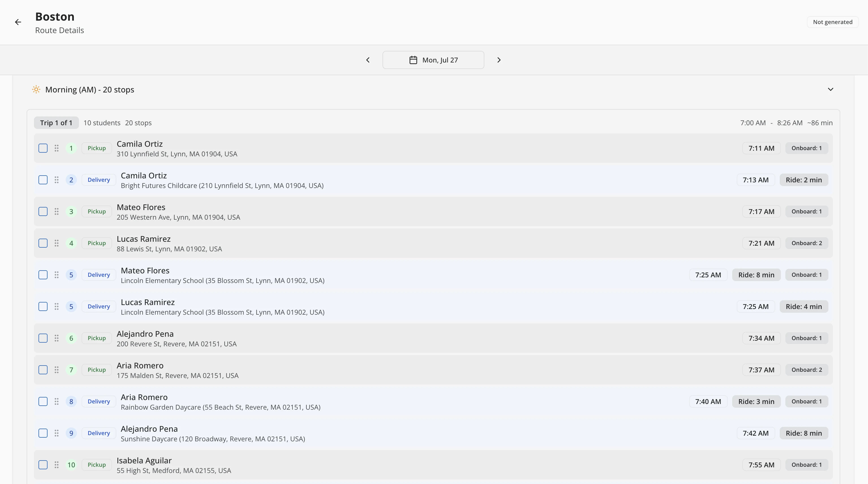
Task: Click the Rainbow Garden Daycare address
Action: (x=220, y=407)
